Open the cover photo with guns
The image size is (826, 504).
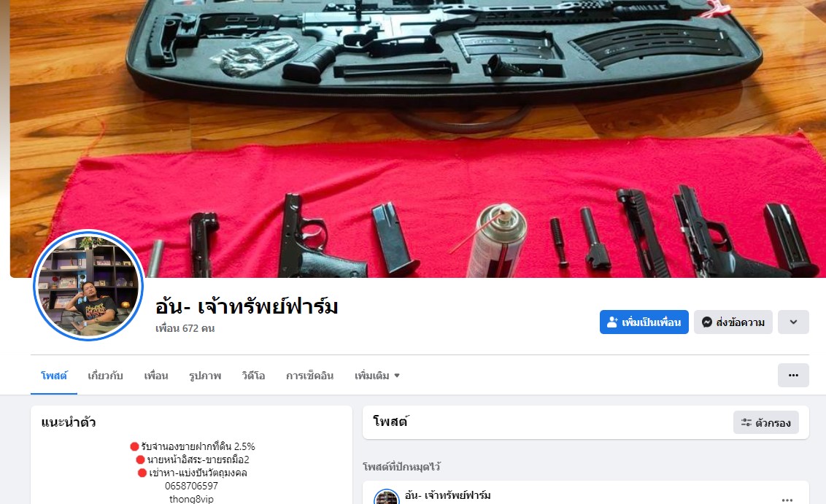coord(417,139)
